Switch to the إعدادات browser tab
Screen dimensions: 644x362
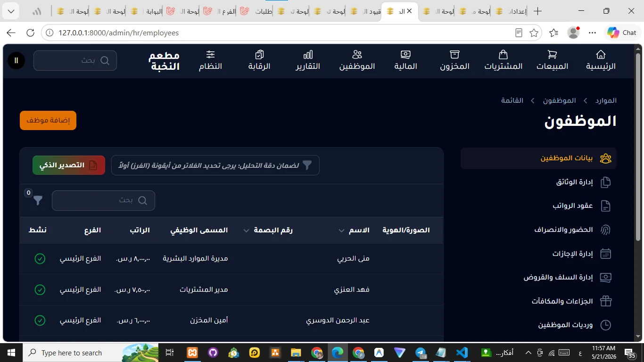[x=511, y=11]
